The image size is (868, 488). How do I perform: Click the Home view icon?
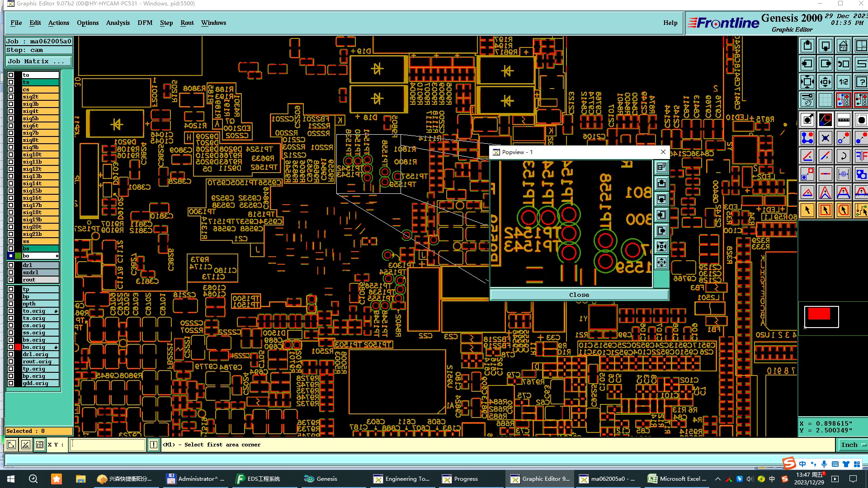coord(843,46)
